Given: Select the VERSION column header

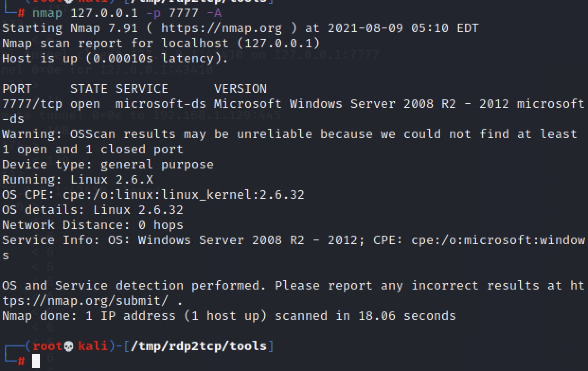Looking at the screenshot, I should tap(240, 89).
